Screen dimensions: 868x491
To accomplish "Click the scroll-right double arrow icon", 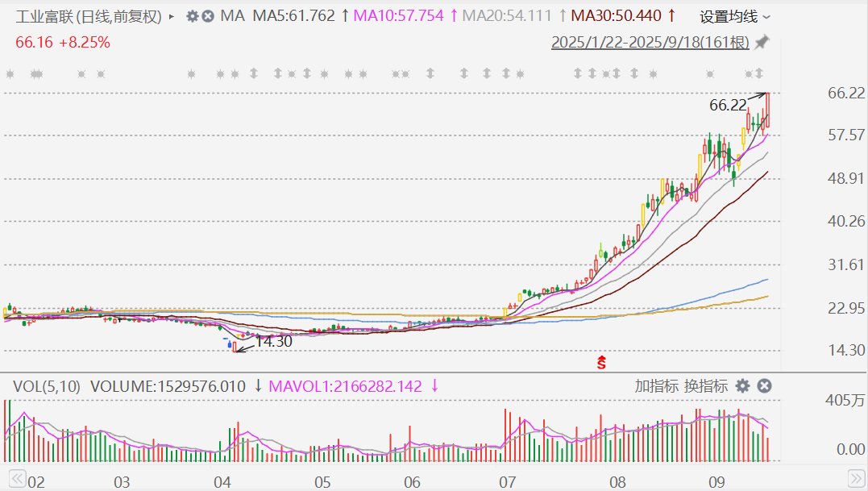I will [x=857, y=479].
